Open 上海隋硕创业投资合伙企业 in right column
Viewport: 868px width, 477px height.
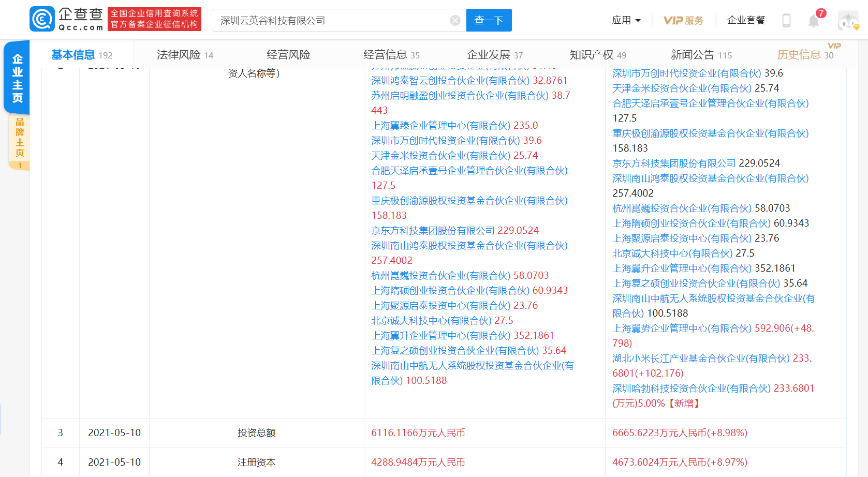click(692, 223)
